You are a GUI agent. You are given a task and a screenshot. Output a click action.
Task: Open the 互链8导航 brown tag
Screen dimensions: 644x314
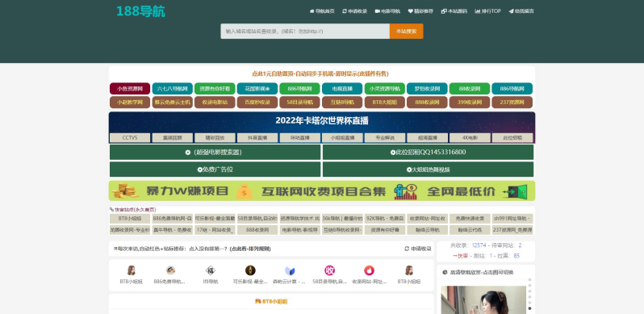click(342, 103)
